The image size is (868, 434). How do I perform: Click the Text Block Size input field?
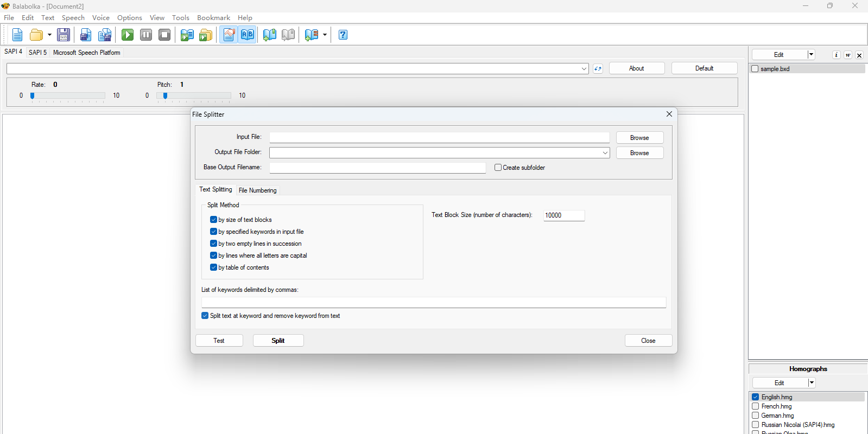563,215
